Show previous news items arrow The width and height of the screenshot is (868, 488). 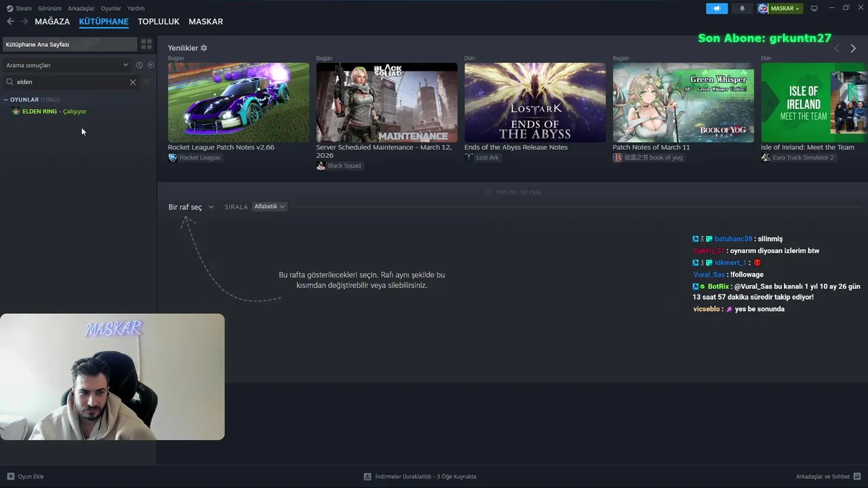pyautogui.click(x=836, y=48)
